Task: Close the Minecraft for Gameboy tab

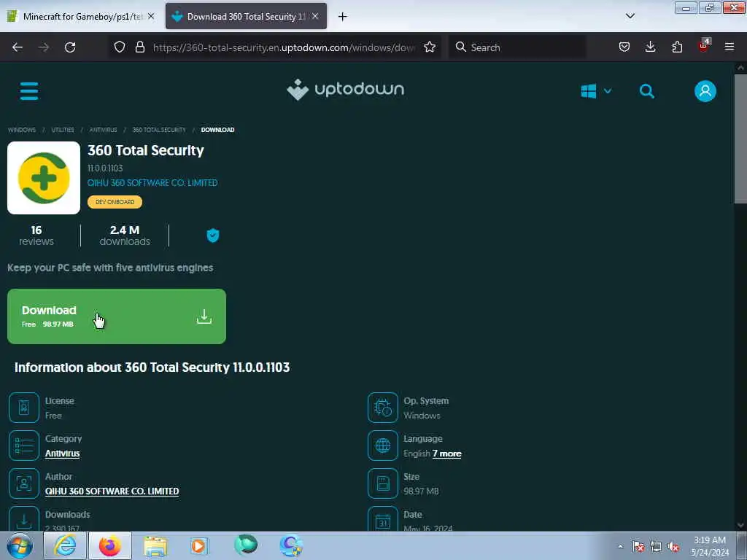Action: click(151, 16)
